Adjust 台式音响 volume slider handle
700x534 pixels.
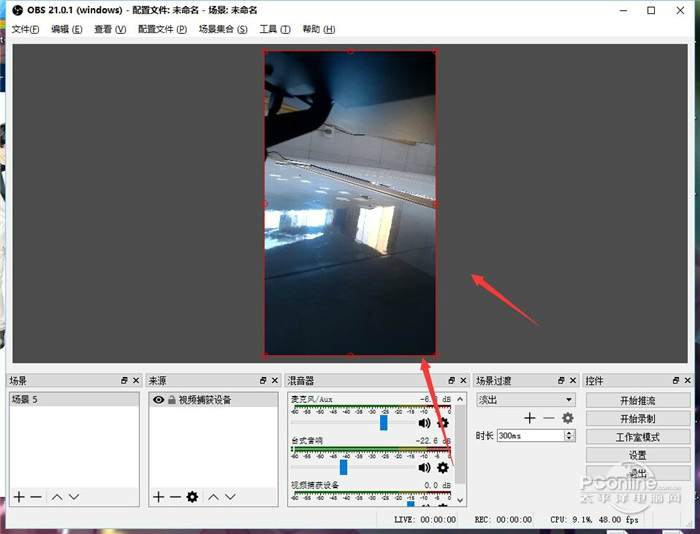[x=343, y=467]
